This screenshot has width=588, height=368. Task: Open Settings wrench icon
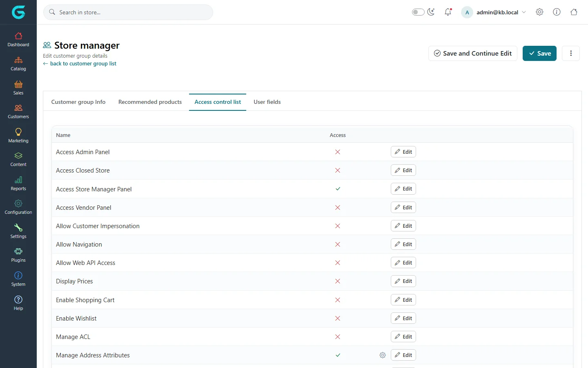(18, 228)
